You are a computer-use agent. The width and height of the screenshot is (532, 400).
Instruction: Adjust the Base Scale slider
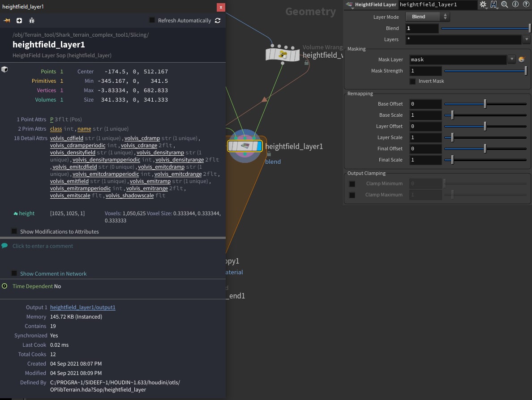point(485,115)
